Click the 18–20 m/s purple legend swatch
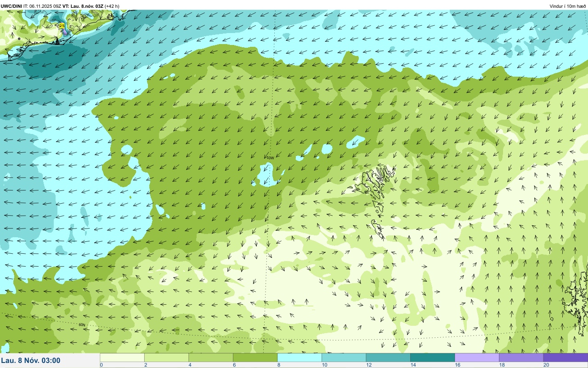This screenshot has height=368, width=588. [521, 357]
